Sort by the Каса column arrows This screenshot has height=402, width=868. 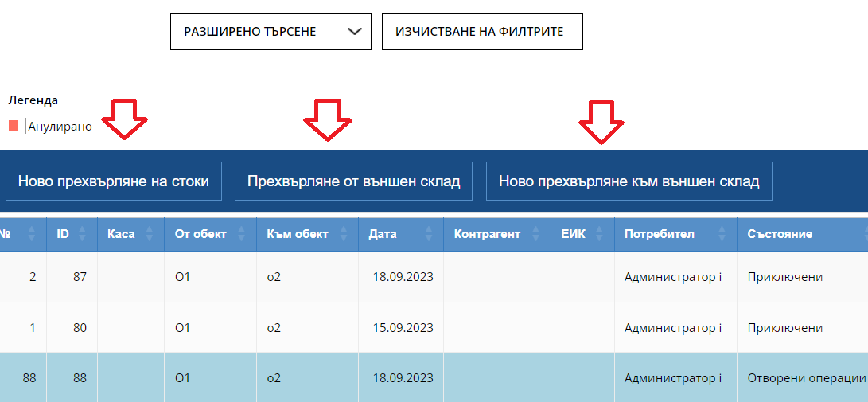149,234
